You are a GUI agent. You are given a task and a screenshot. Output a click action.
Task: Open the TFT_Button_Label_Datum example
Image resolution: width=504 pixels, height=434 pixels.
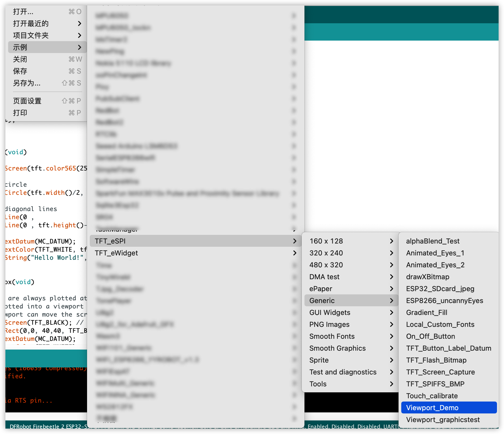449,348
